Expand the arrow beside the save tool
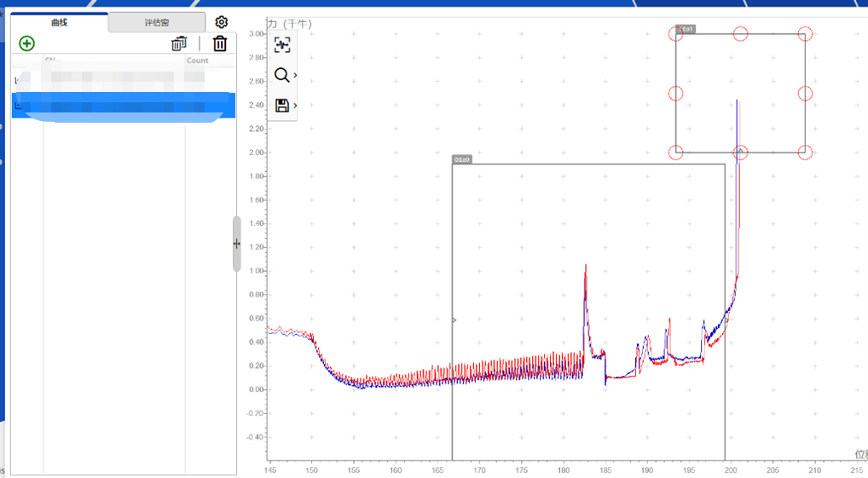Image resolution: width=868 pixels, height=478 pixels. (x=295, y=106)
